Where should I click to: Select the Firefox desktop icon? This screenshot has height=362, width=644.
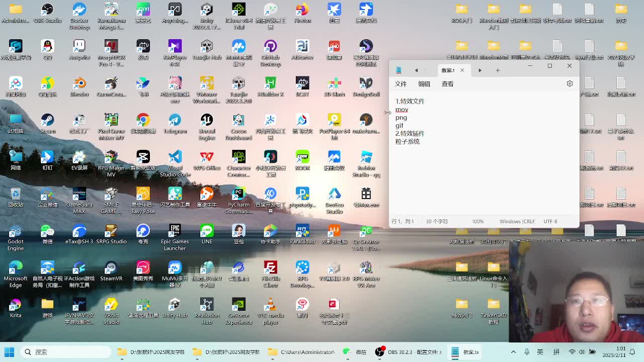pyautogui.click(x=302, y=14)
